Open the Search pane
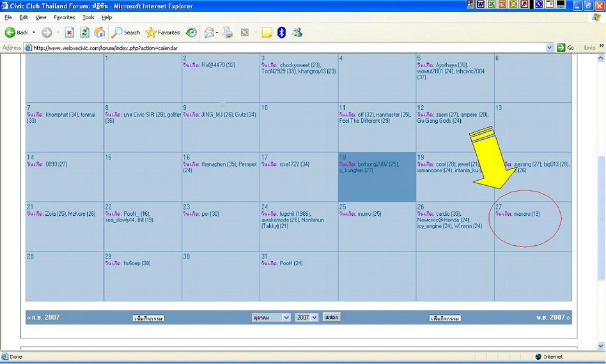 (x=126, y=33)
